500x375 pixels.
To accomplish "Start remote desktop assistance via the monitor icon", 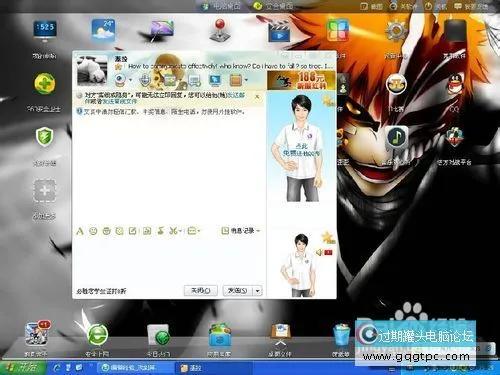I will pyautogui.click(x=215, y=80).
